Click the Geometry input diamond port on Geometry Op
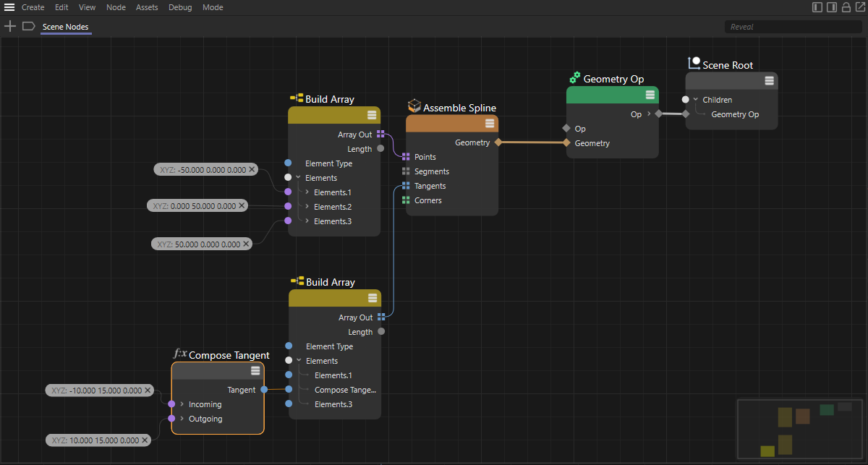 tap(566, 143)
